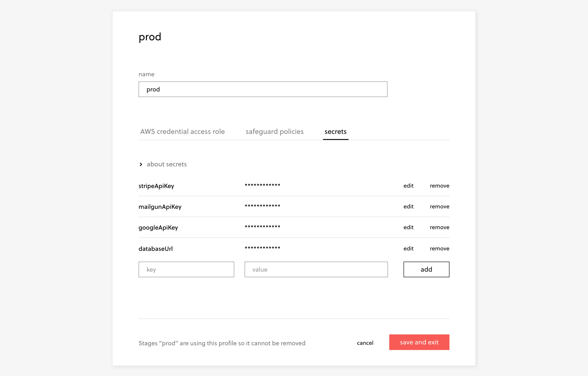Focus the new secret key field

(x=186, y=269)
